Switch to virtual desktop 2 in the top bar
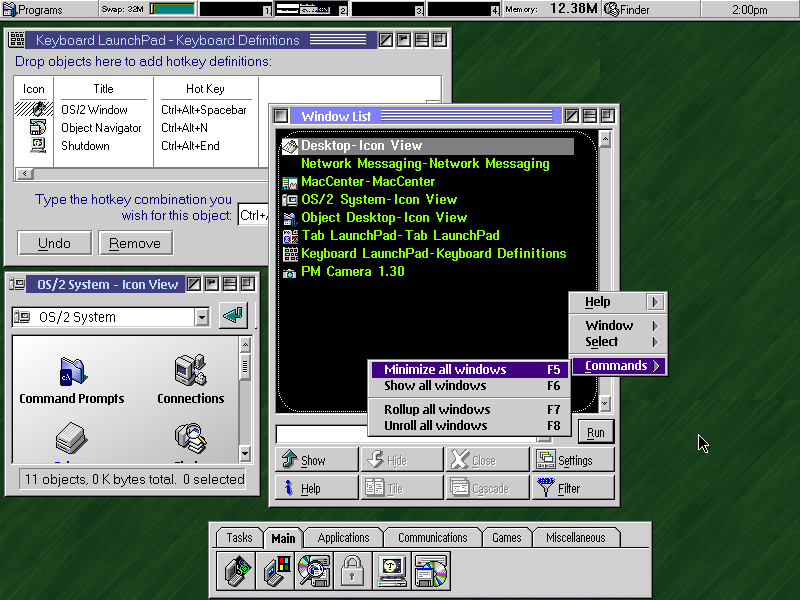 (312, 9)
